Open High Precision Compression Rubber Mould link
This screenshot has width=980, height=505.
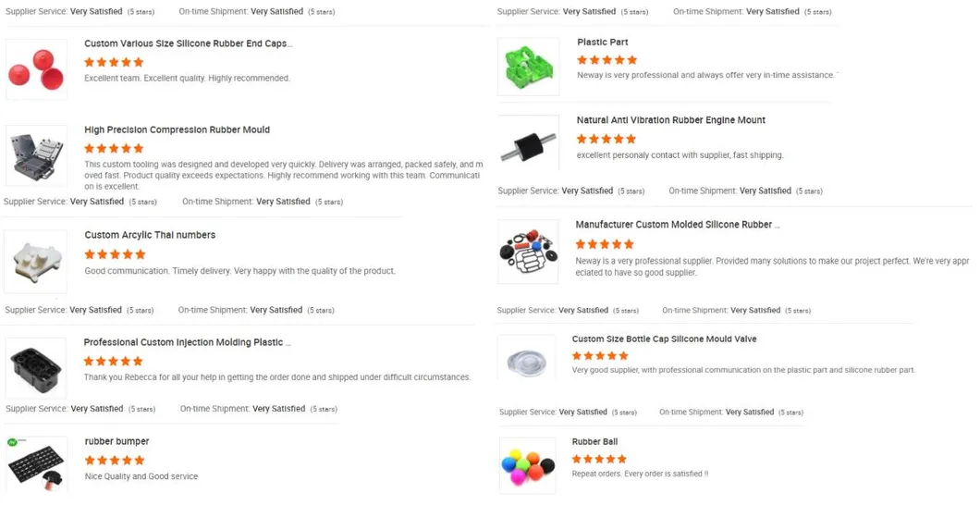(177, 129)
